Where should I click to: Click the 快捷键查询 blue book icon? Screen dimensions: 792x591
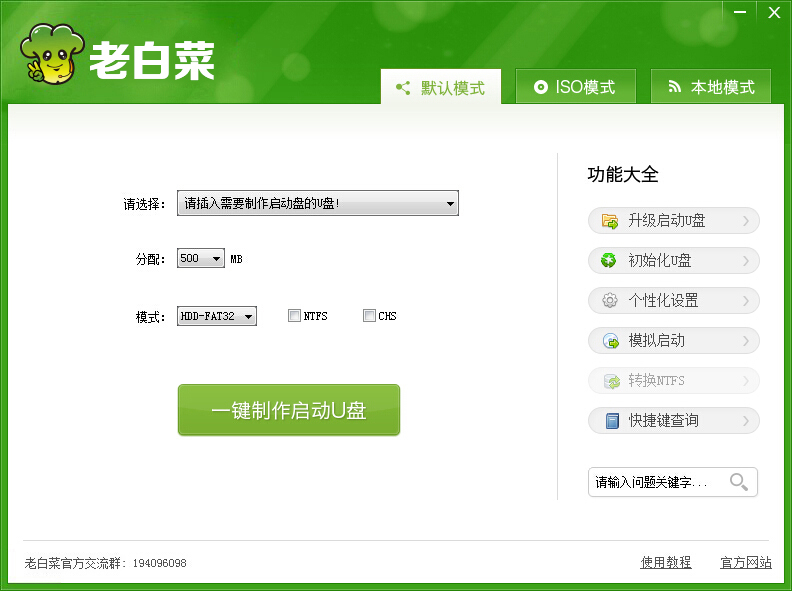click(609, 421)
